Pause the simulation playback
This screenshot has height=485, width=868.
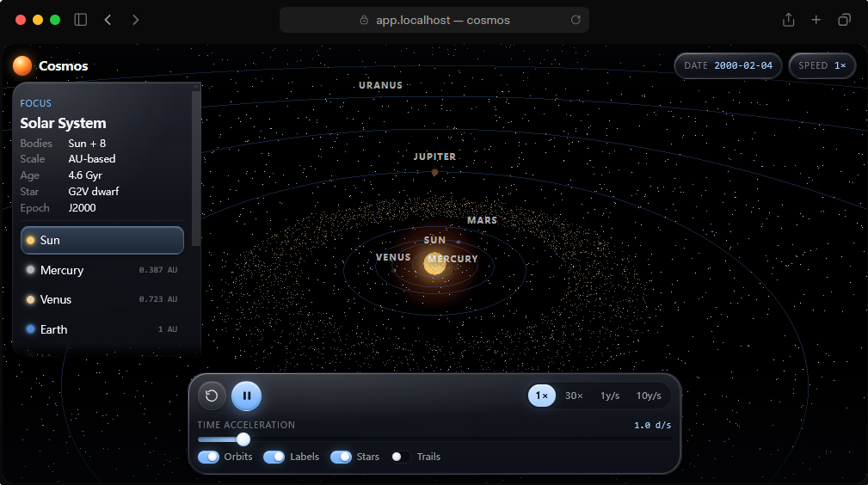coord(246,396)
